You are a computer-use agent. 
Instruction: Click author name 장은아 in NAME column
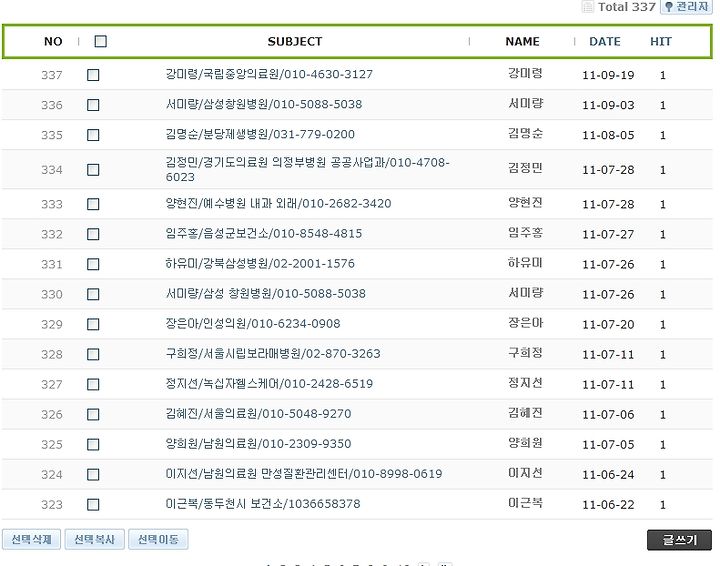[525, 323]
